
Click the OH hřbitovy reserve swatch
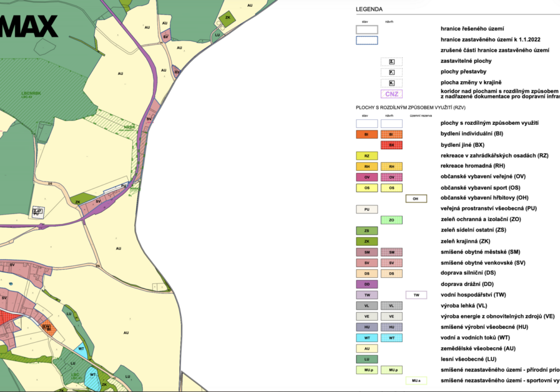tap(416, 198)
